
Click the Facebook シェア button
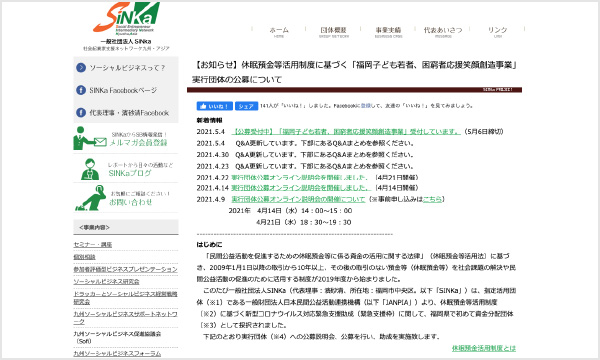[x=246, y=106]
